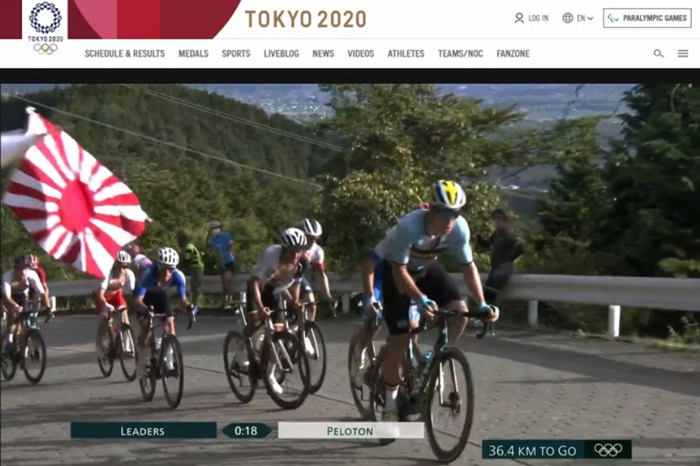Viewport: 700px width, 466px height.
Task: Open the Athletes page
Action: (x=406, y=54)
